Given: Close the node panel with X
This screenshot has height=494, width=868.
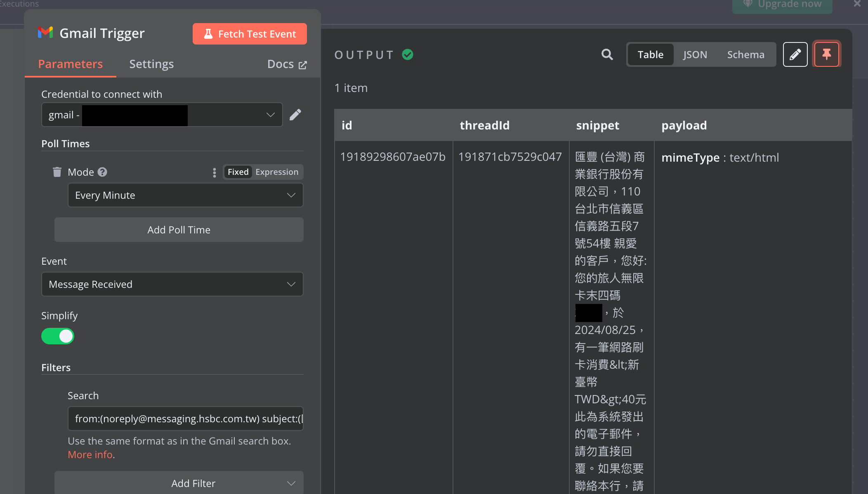Looking at the screenshot, I should pos(857,4).
